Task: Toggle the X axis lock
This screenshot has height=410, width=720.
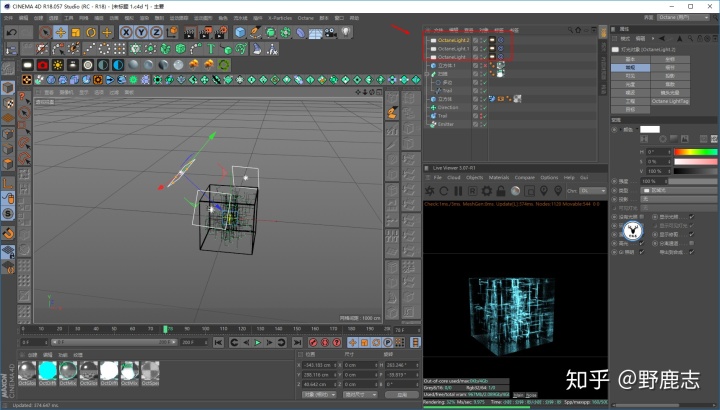Action: click(x=126, y=32)
